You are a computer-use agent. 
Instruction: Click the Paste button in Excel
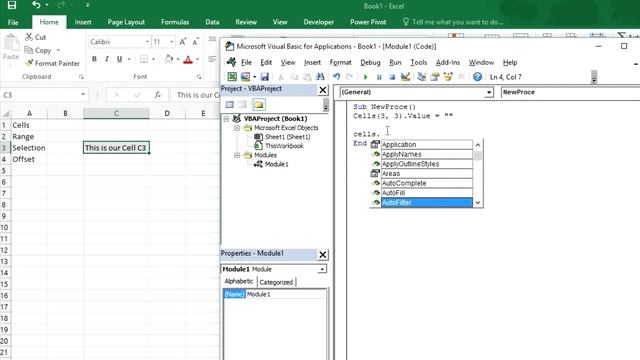tap(11, 47)
